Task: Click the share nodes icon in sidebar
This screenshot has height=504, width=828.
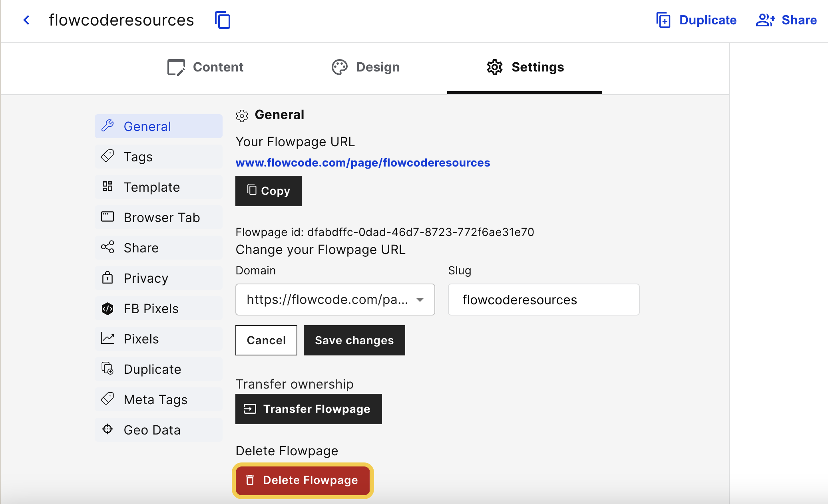Action: pyautogui.click(x=107, y=247)
